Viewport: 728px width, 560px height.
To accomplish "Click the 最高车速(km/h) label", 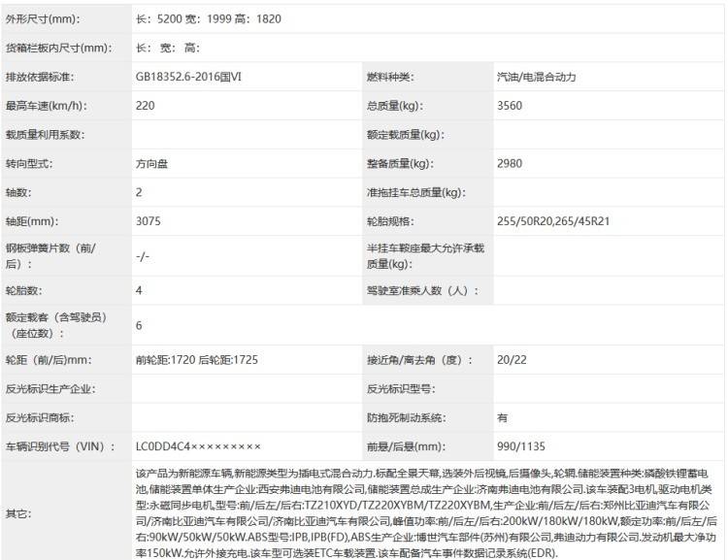I will [47, 106].
